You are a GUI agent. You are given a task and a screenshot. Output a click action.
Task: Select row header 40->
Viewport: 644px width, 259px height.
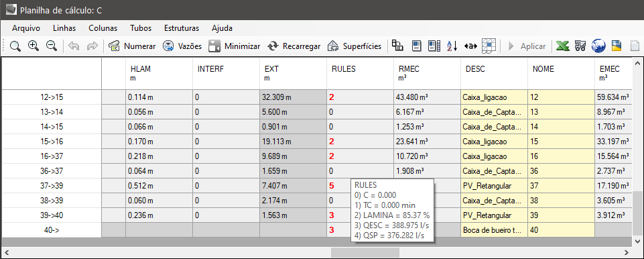(x=52, y=230)
